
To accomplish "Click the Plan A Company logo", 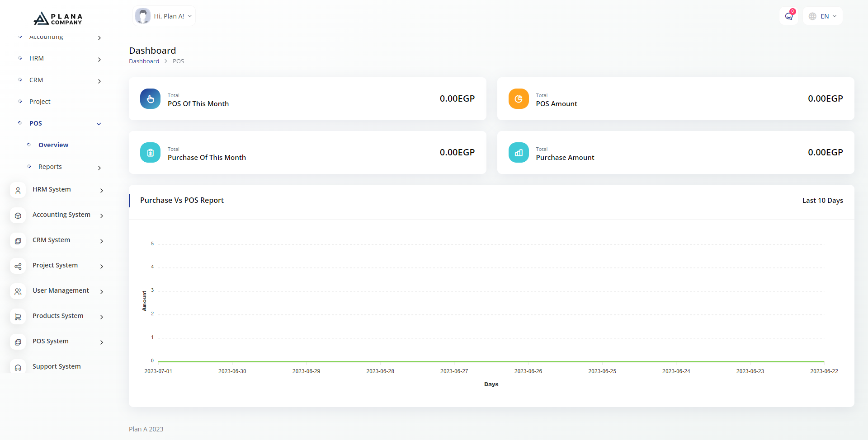I will [x=58, y=19].
